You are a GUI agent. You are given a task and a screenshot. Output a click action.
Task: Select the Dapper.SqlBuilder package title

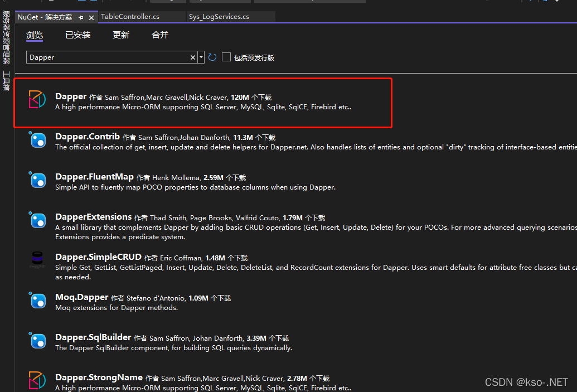[93, 337]
